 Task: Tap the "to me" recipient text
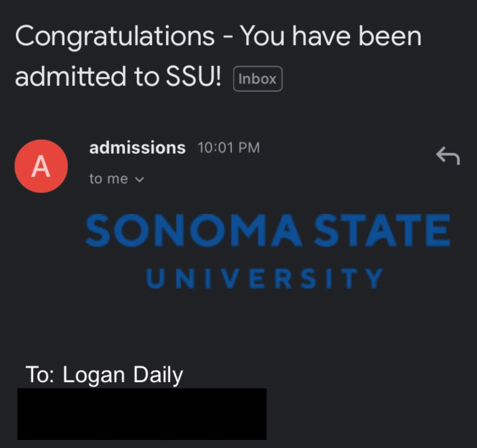point(108,179)
